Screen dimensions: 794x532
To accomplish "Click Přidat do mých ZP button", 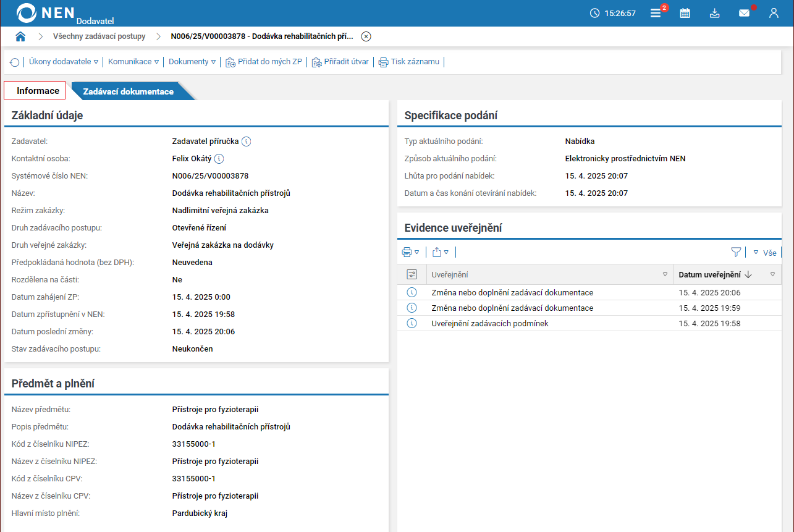I will click(264, 62).
